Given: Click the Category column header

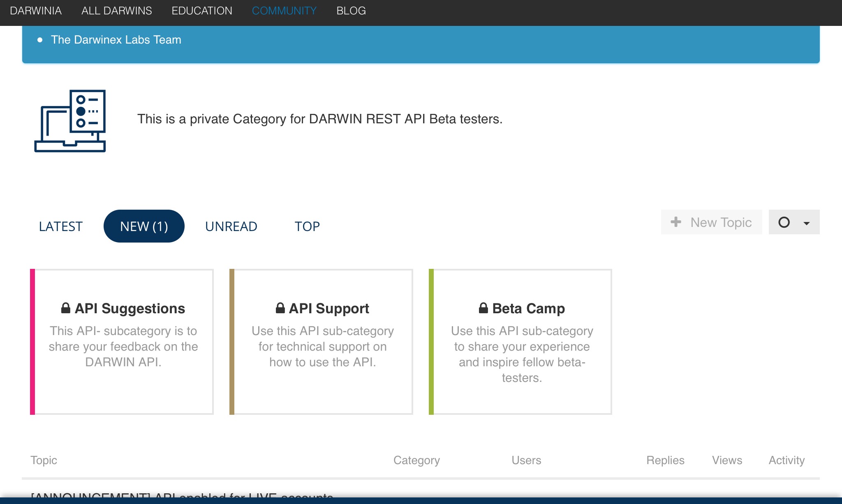Looking at the screenshot, I should (416, 460).
